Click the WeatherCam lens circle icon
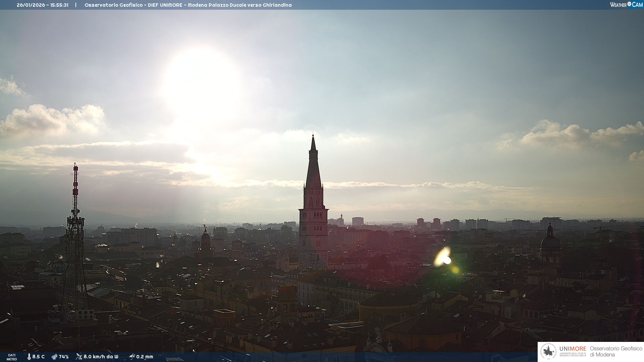Image resolution: width=644 pixels, height=362 pixels. pyautogui.click(x=629, y=4)
